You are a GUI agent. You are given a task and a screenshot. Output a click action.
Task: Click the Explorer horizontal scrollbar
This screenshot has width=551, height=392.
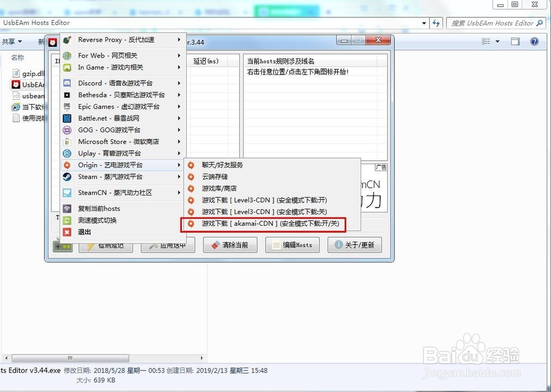point(71,358)
